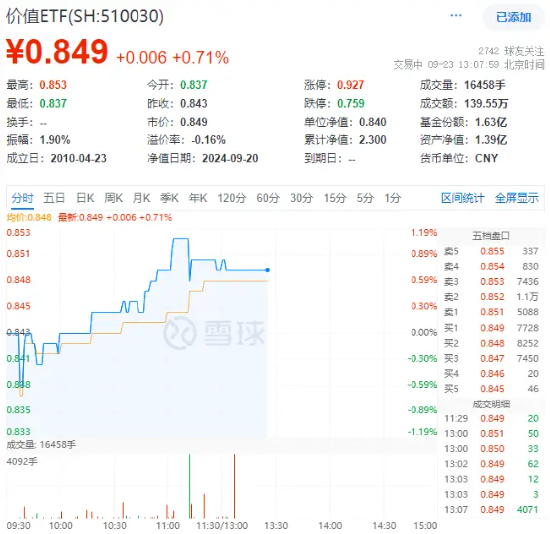
Task: Click the 13:00 trade at 0.850
Action: click(491, 449)
